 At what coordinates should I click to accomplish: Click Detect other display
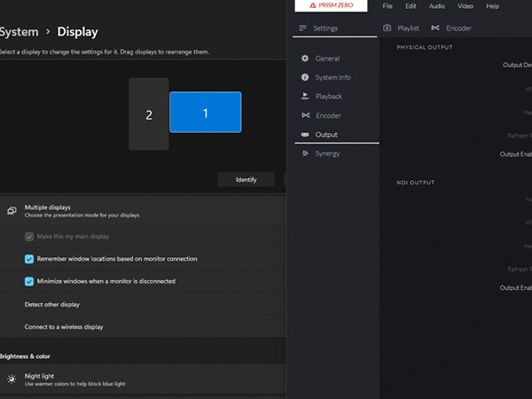(x=52, y=304)
